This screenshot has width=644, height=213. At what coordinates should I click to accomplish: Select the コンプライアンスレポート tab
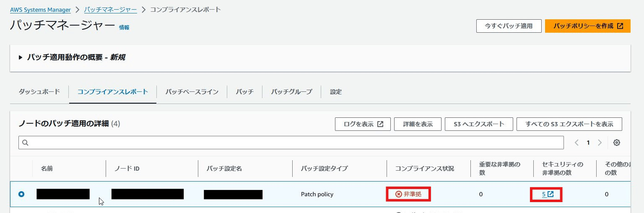tap(112, 91)
